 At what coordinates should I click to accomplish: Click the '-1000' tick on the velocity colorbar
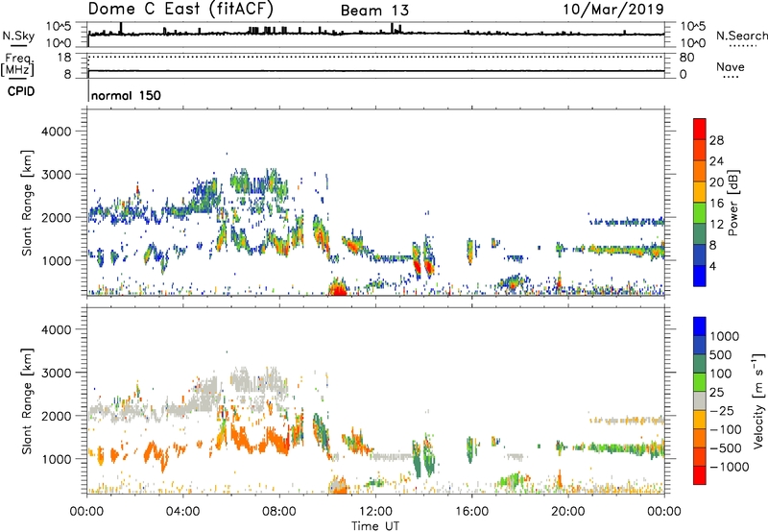click(730, 467)
